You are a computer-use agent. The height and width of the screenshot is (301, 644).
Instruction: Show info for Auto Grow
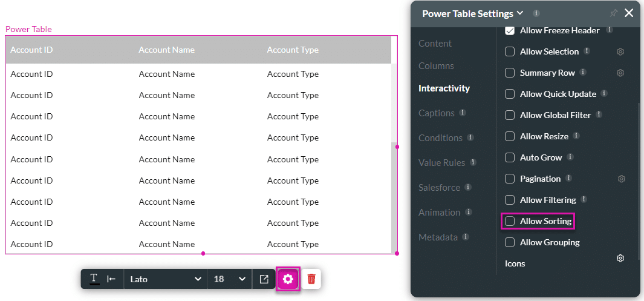tap(570, 157)
